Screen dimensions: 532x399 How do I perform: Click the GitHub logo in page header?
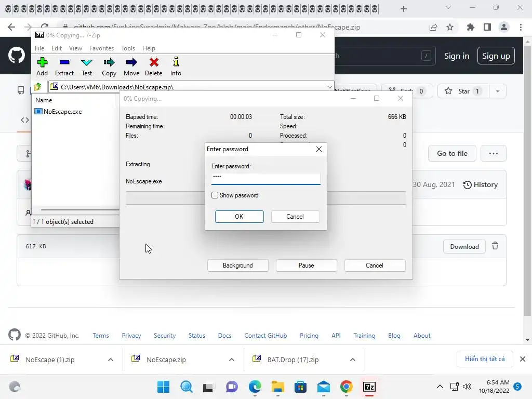(x=16, y=56)
